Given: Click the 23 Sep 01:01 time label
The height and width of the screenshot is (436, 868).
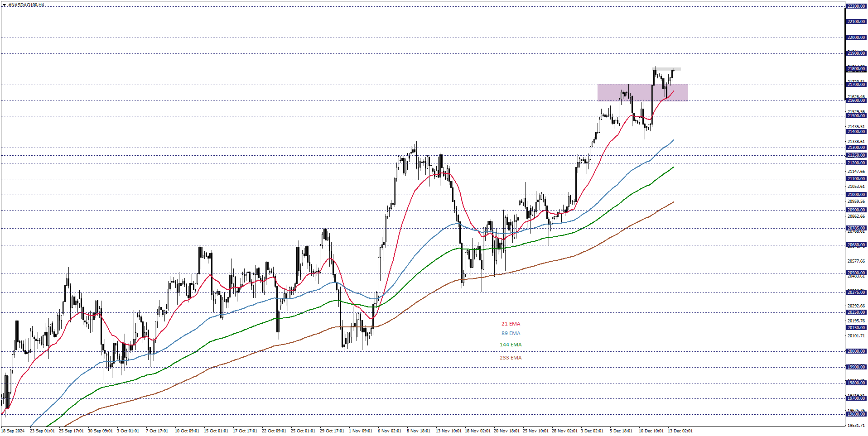Looking at the screenshot, I should [42, 431].
